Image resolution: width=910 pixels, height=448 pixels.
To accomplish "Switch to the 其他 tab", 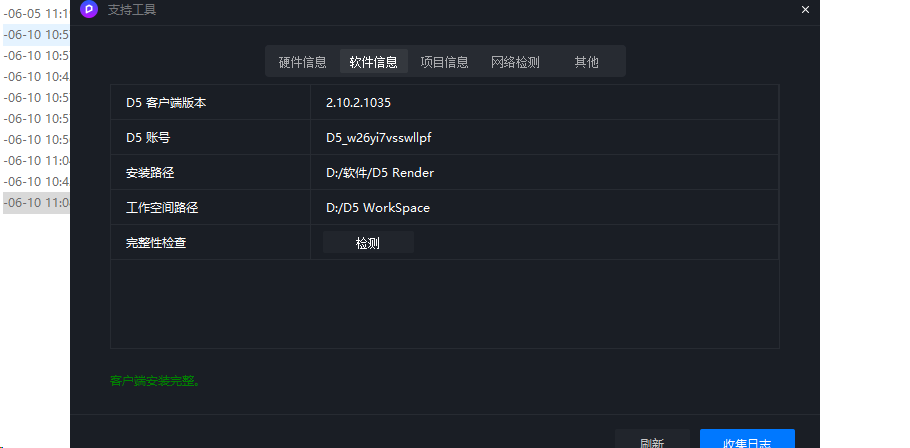I will (586, 62).
